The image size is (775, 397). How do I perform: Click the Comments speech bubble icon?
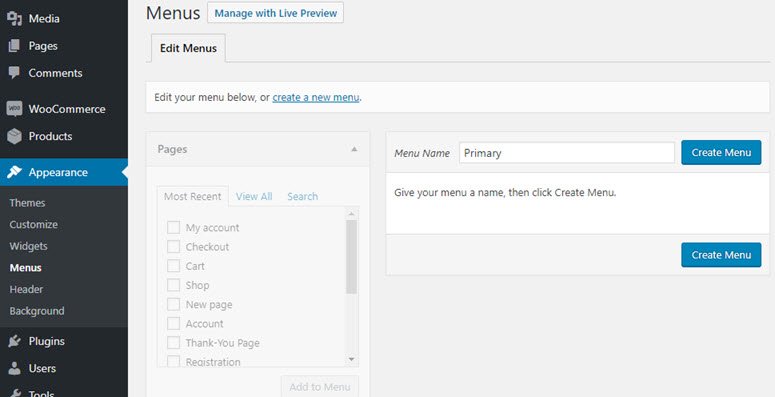pyautogui.click(x=14, y=73)
